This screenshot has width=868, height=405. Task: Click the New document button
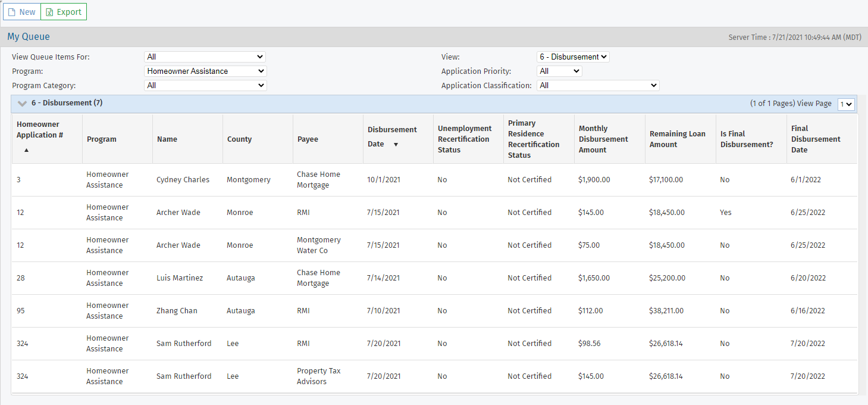22,12
